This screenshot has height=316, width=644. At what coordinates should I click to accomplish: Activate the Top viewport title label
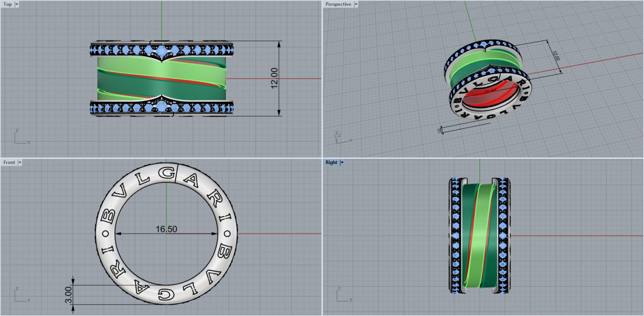tap(8, 4)
